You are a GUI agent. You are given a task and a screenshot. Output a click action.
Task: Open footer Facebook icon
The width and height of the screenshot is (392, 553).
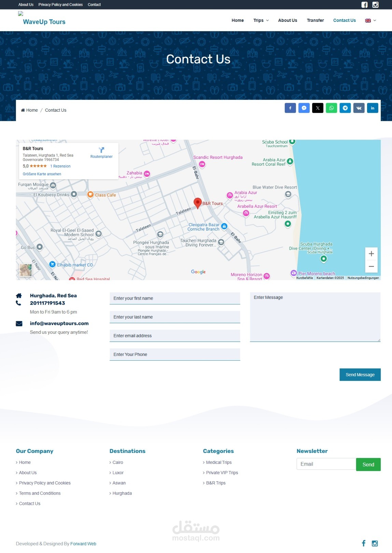tap(364, 543)
